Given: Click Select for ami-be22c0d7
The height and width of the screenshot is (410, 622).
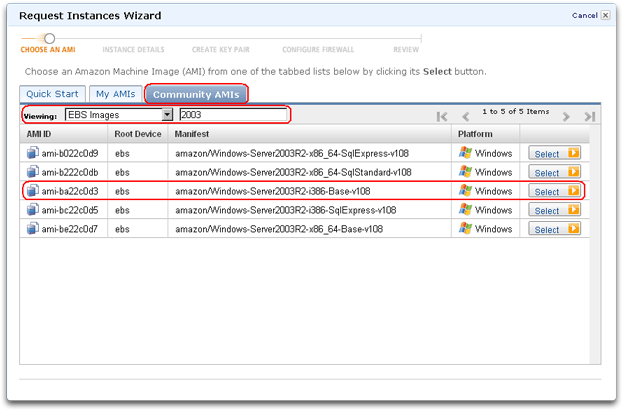Looking at the screenshot, I should pyautogui.click(x=555, y=229).
